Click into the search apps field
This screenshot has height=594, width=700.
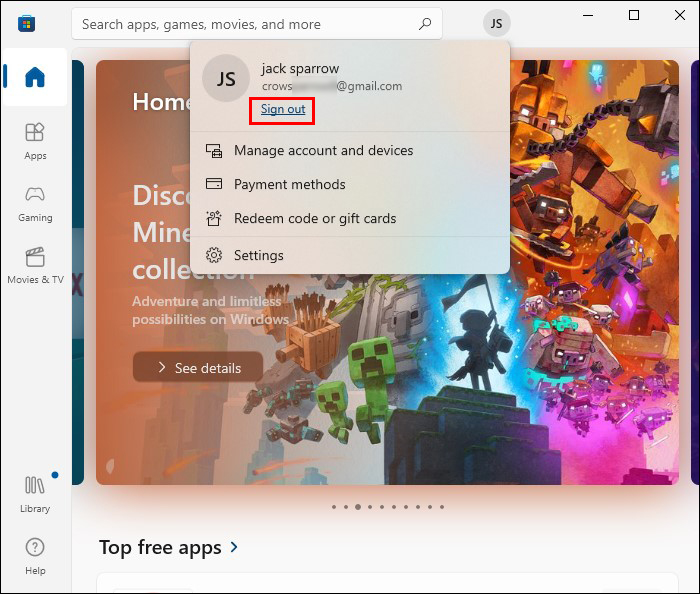pos(257,24)
